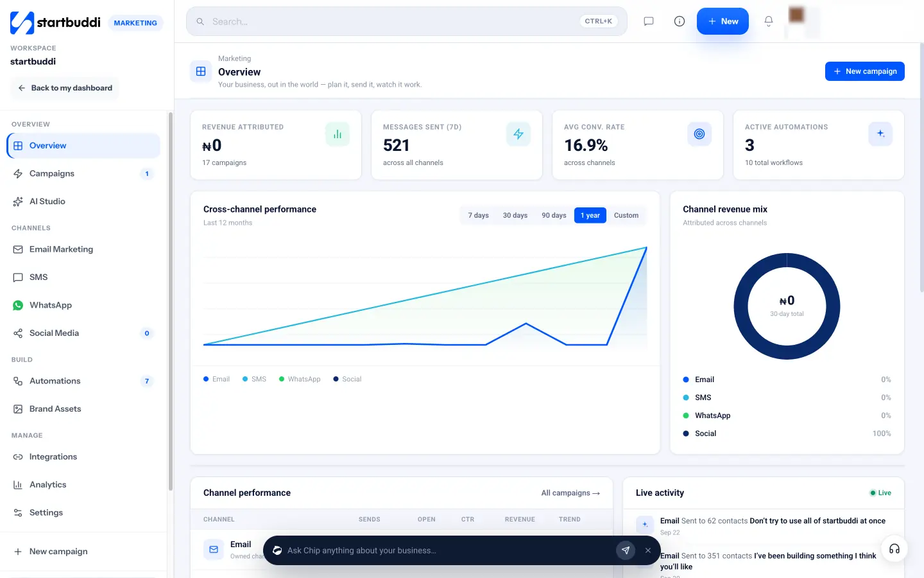This screenshot has height=578, width=924.
Task: Click the blue New campaign button
Action: click(x=865, y=71)
